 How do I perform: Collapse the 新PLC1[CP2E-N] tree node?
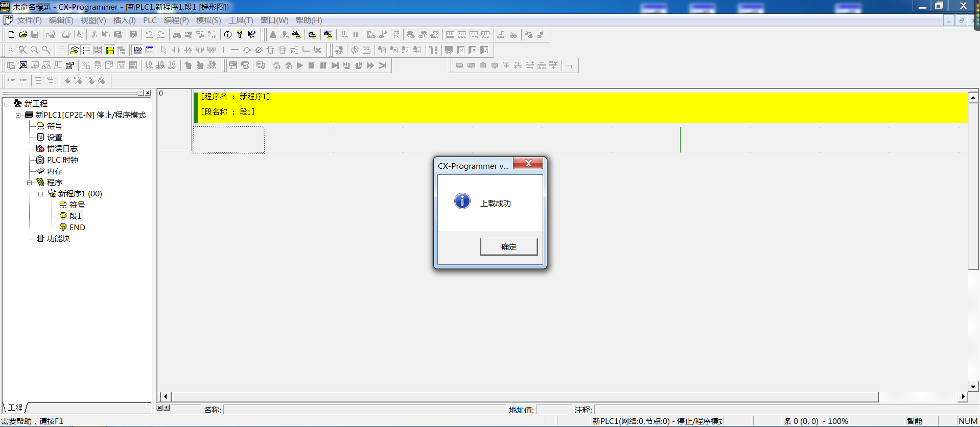tap(18, 115)
